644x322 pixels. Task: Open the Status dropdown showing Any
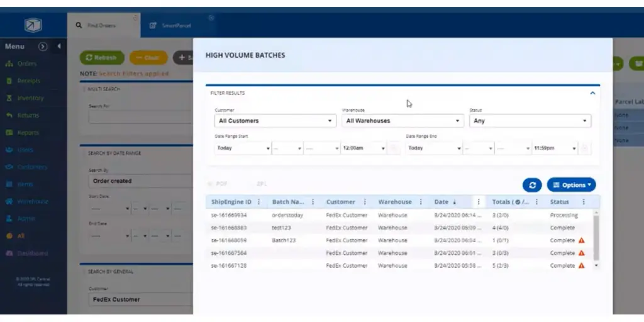(530, 121)
